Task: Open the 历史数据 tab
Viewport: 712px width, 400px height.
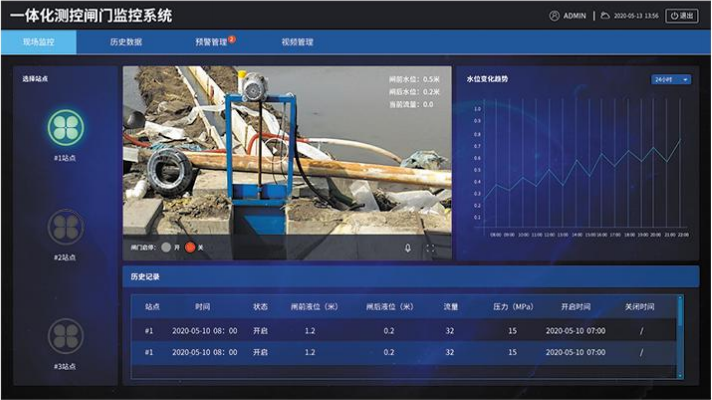Action: 126,43
